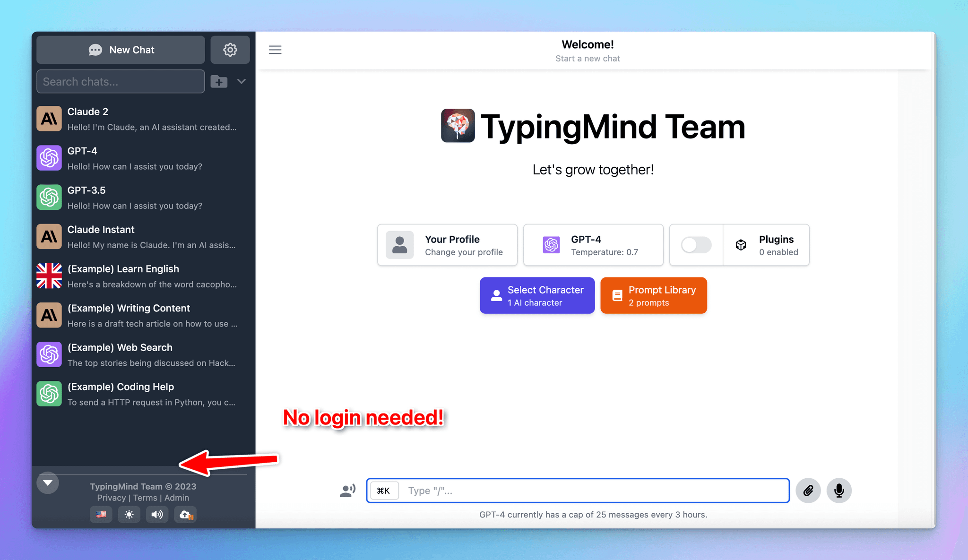
Task: Open (Example) Coding Help chat
Action: [143, 394]
